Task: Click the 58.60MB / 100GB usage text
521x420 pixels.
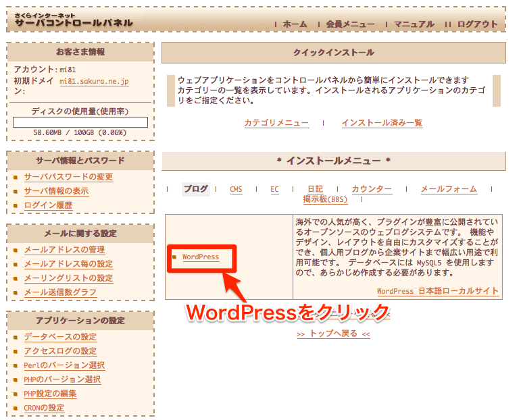Action: pyautogui.click(x=80, y=133)
